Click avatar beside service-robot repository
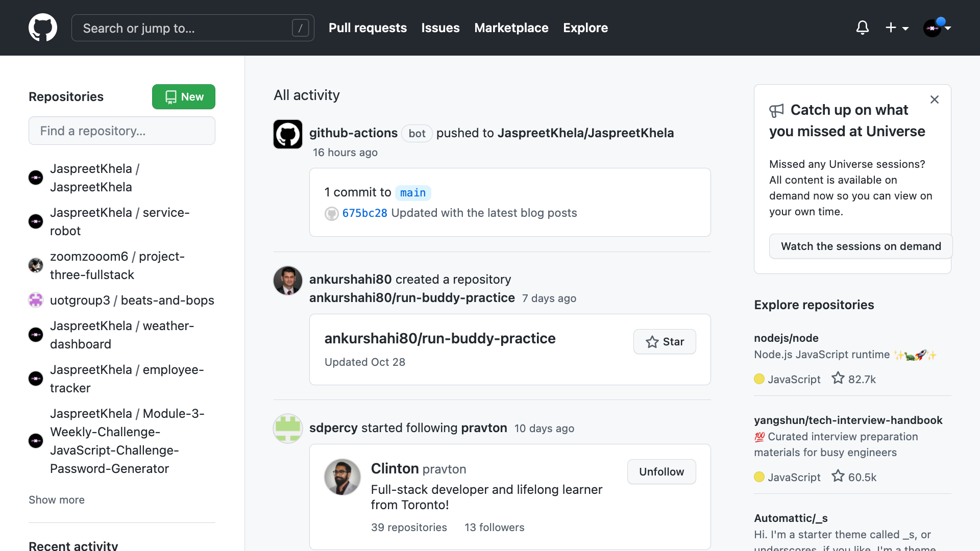The height and width of the screenshot is (551, 980). [36, 221]
